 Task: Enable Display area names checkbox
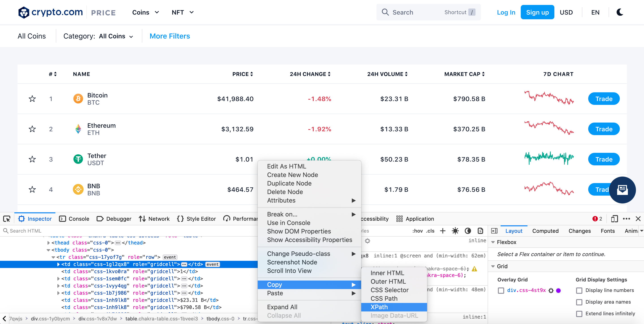[x=579, y=302]
